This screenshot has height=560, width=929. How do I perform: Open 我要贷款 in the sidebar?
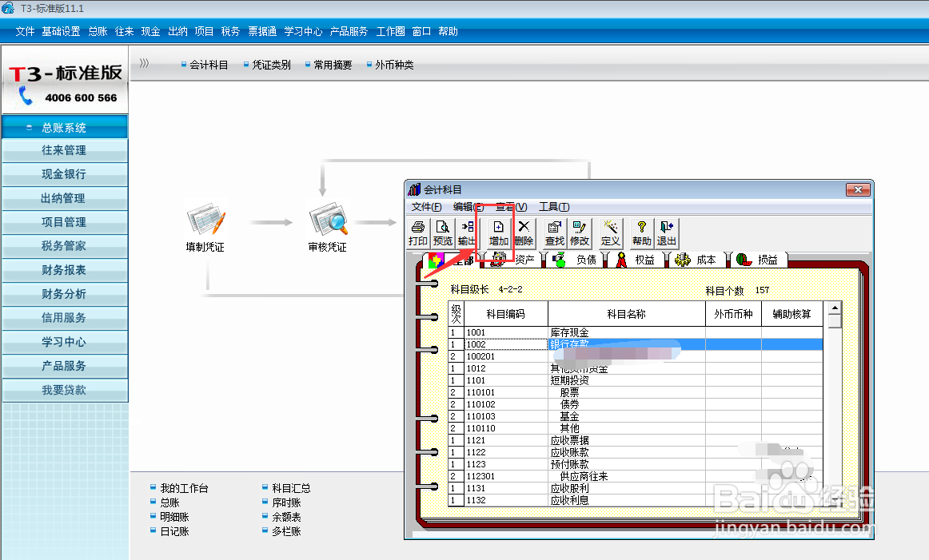(x=65, y=390)
